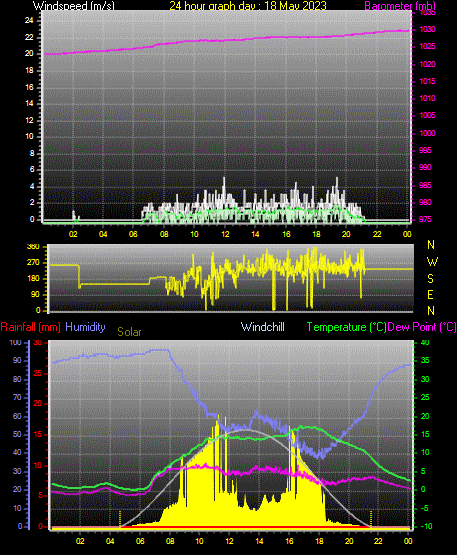Click the 270 wind direction degree label

(33, 263)
